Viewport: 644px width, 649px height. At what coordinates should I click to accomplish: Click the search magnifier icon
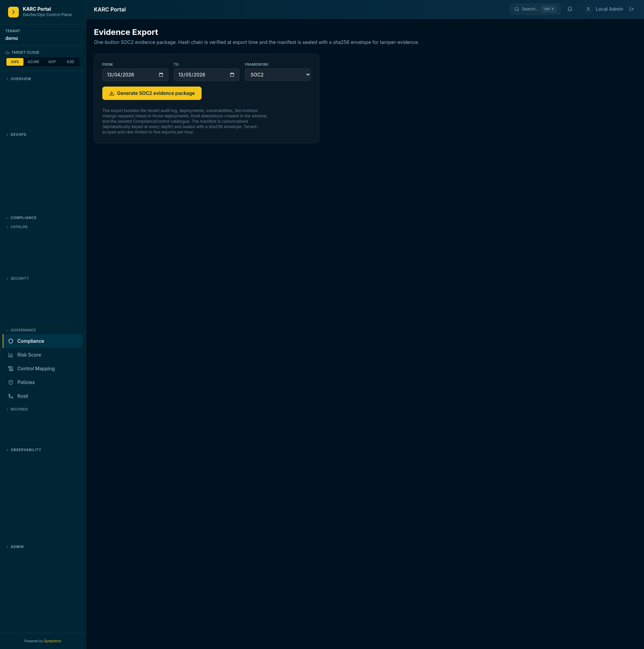coord(517,9)
